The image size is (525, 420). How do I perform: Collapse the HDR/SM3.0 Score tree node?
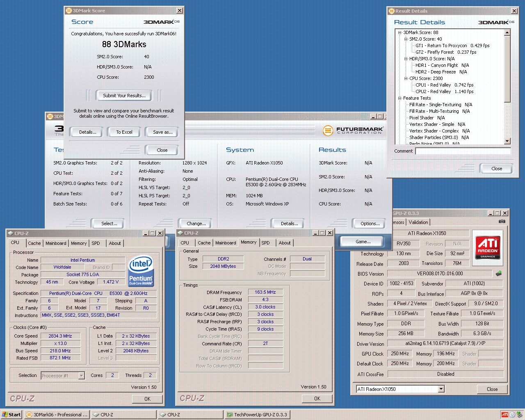[x=405, y=59]
